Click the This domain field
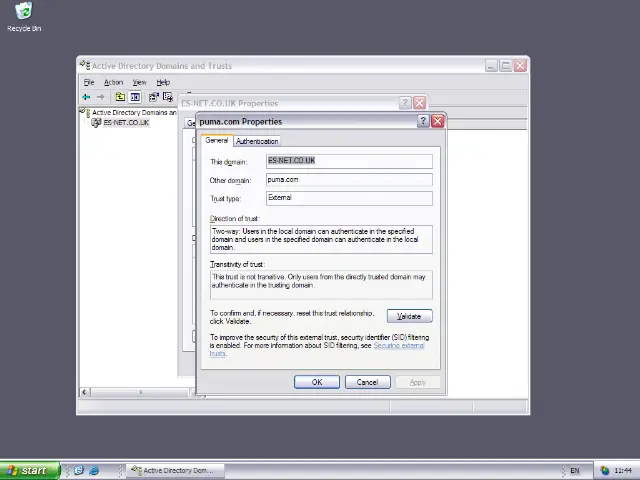The width and height of the screenshot is (640, 480). point(349,161)
